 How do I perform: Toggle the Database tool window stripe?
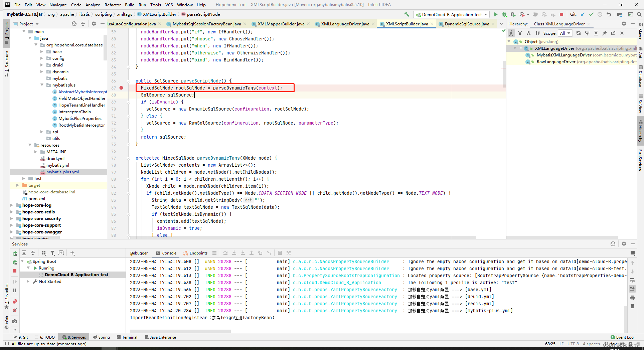(x=640, y=76)
